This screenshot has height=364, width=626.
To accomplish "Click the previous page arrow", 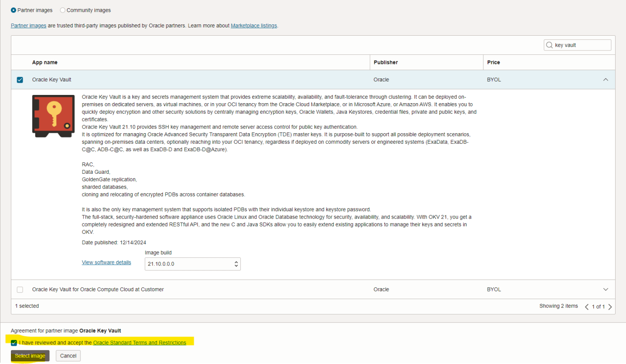I will point(586,306).
